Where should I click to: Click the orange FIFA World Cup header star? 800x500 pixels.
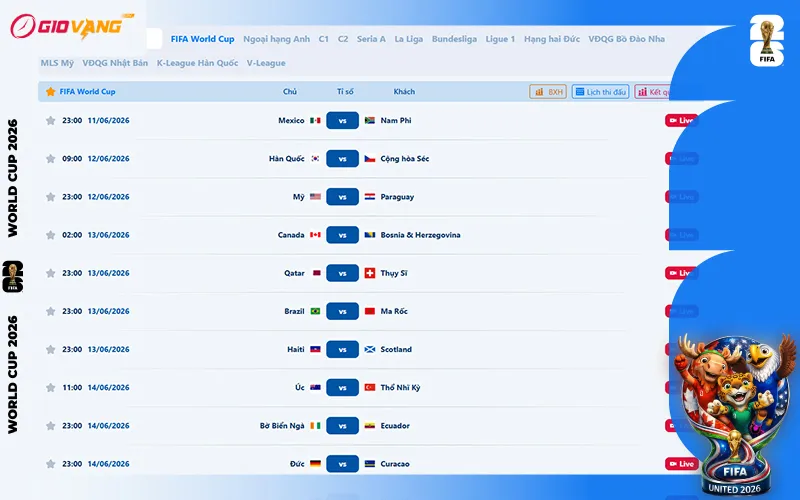(x=51, y=92)
